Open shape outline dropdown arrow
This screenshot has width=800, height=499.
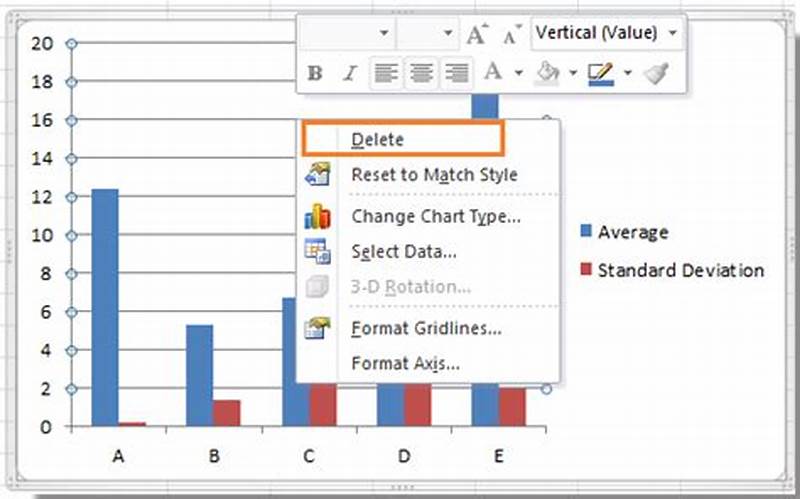point(628,73)
